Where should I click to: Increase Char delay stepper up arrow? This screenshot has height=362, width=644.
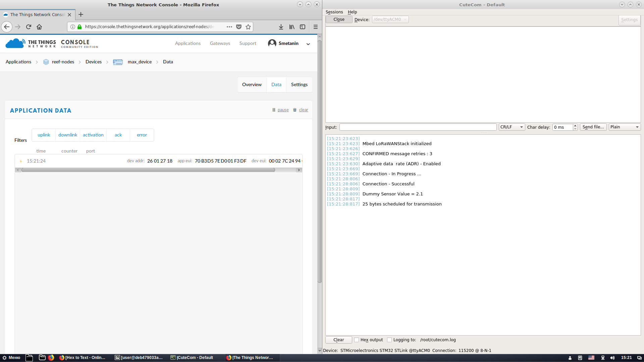click(x=575, y=125)
